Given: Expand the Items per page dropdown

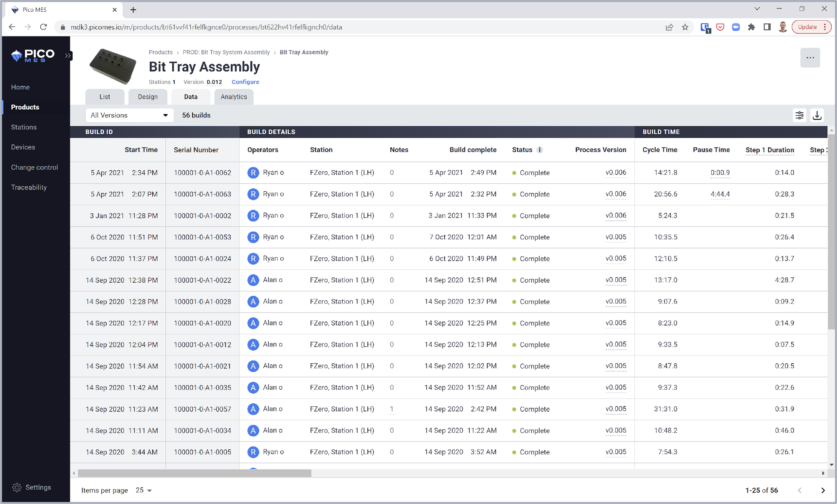Looking at the screenshot, I should point(144,490).
